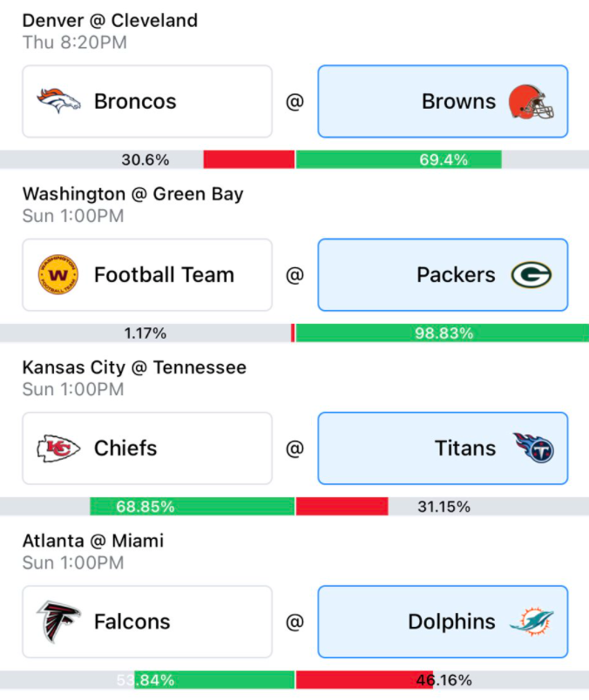This screenshot has height=700, width=589.
Task: Click the Browns team name
Action: point(458,101)
